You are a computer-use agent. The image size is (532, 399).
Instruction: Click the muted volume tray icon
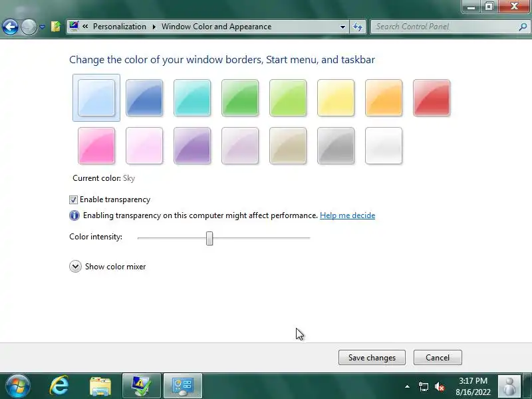[x=440, y=386]
